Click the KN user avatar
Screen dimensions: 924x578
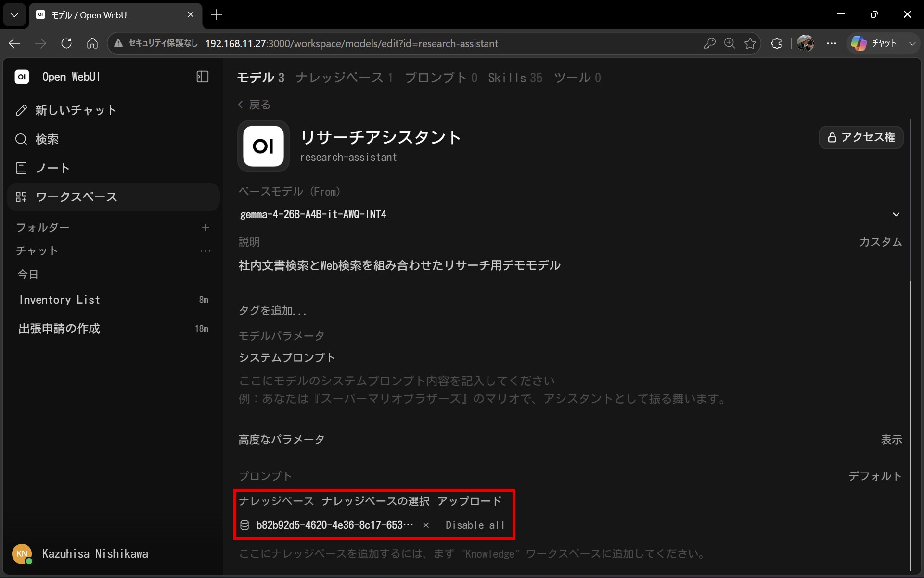pos(22,554)
